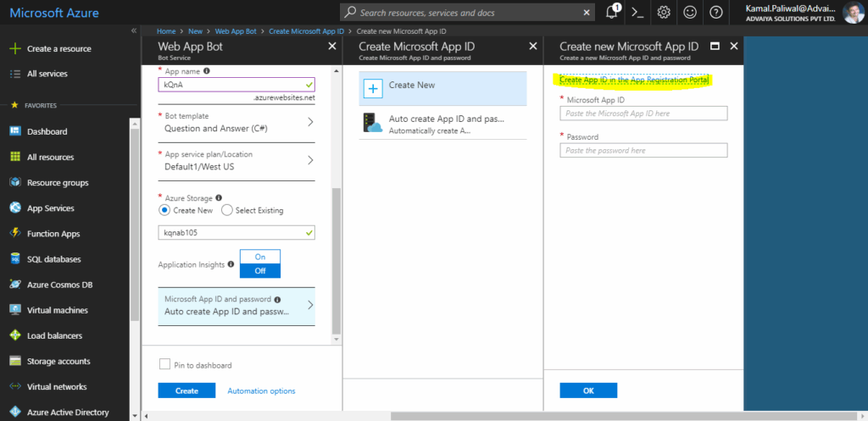The image size is (868, 421).
Task: Click the Web App Bot panel vertical scrollbar
Action: pyautogui.click(x=336, y=260)
